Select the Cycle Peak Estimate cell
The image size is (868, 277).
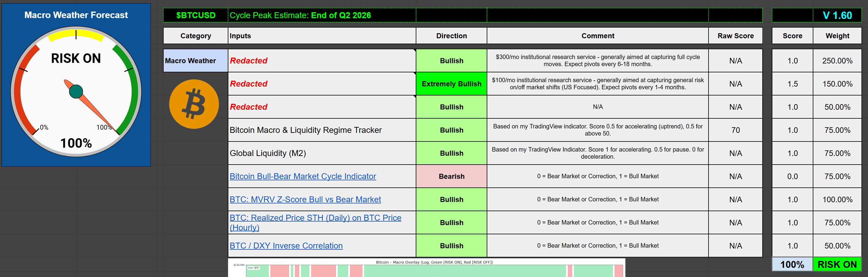322,15
